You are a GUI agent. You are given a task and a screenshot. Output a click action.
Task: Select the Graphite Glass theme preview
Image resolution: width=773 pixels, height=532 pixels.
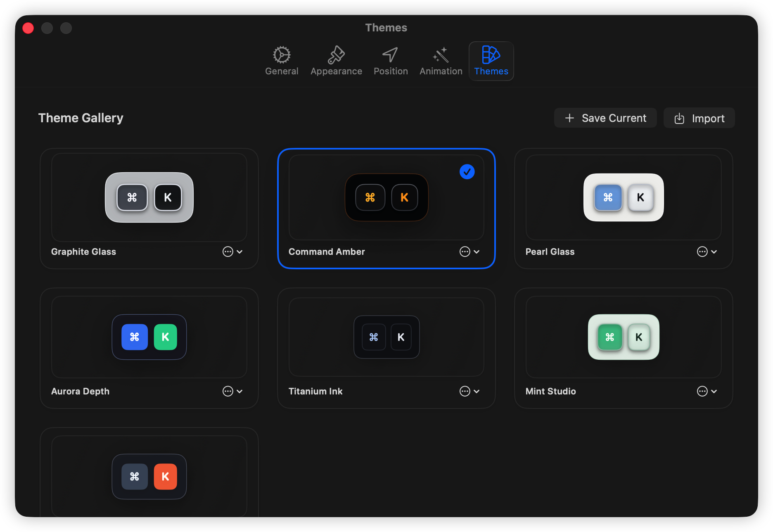(149, 197)
